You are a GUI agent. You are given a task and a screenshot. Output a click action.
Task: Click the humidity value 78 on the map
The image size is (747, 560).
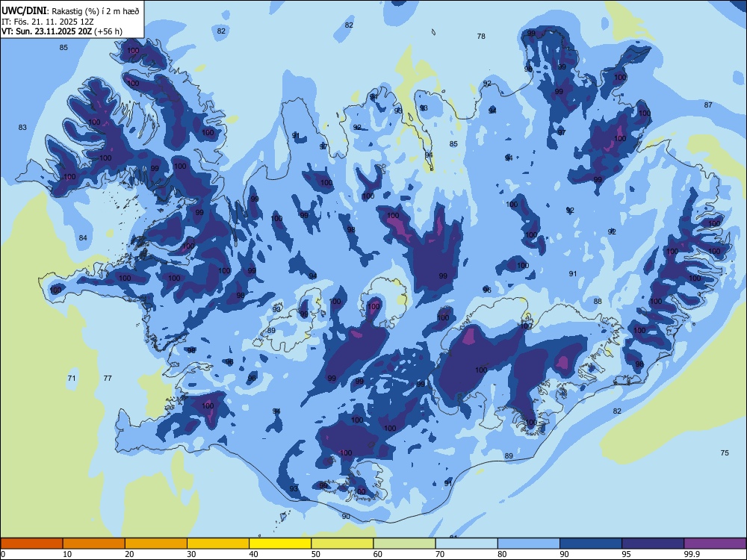click(x=481, y=36)
